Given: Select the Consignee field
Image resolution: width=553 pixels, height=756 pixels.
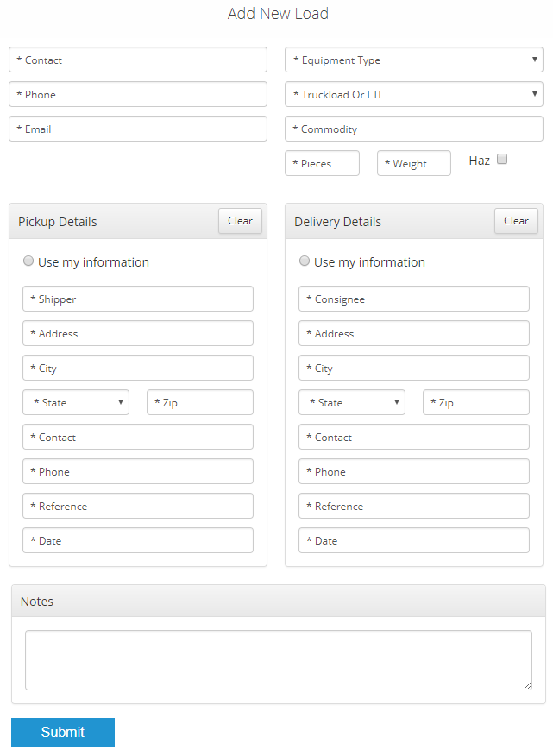Looking at the screenshot, I should click(x=413, y=299).
